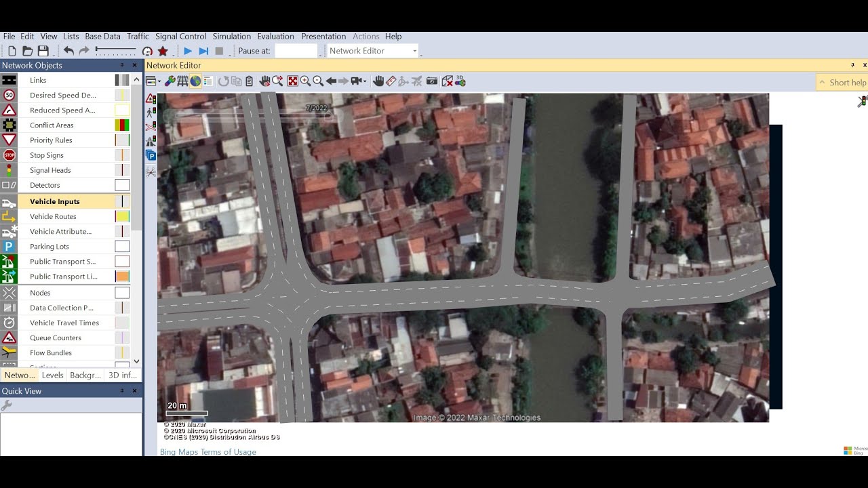Select Stop Signs network object type
Image resolution: width=868 pixels, height=488 pixels.
coord(46,155)
